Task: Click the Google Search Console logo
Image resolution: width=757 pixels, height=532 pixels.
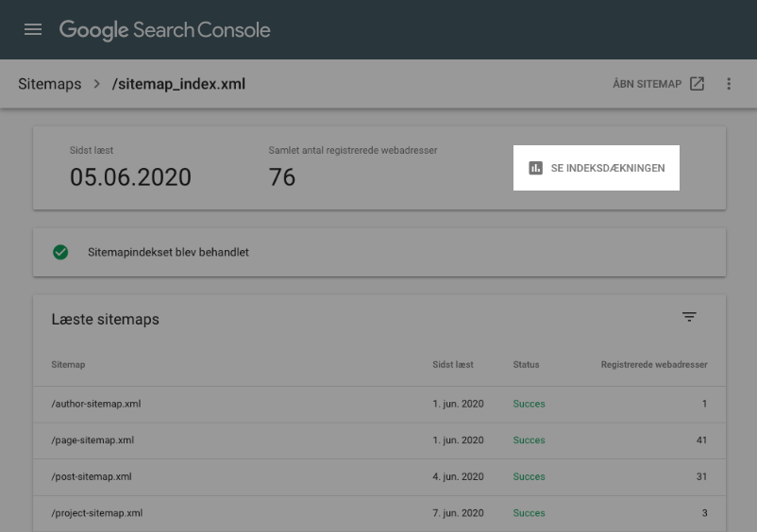Action: point(164,30)
